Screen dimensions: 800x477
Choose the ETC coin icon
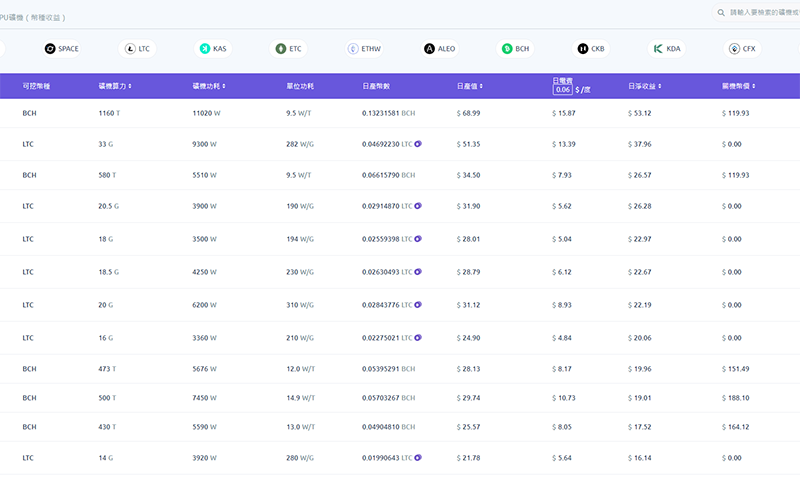[x=281, y=48]
